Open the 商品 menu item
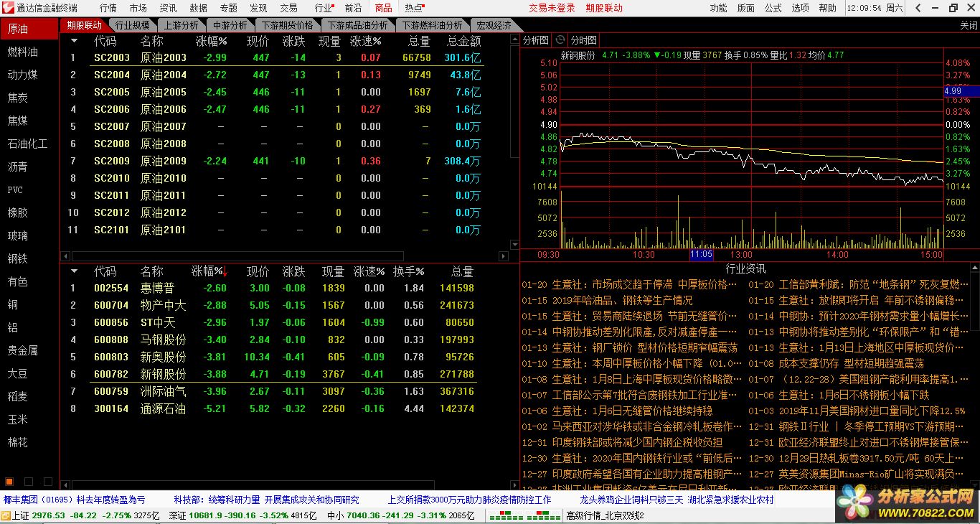Image resolution: width=980 pixels, height=524 pixels. [x=383, y=8]
